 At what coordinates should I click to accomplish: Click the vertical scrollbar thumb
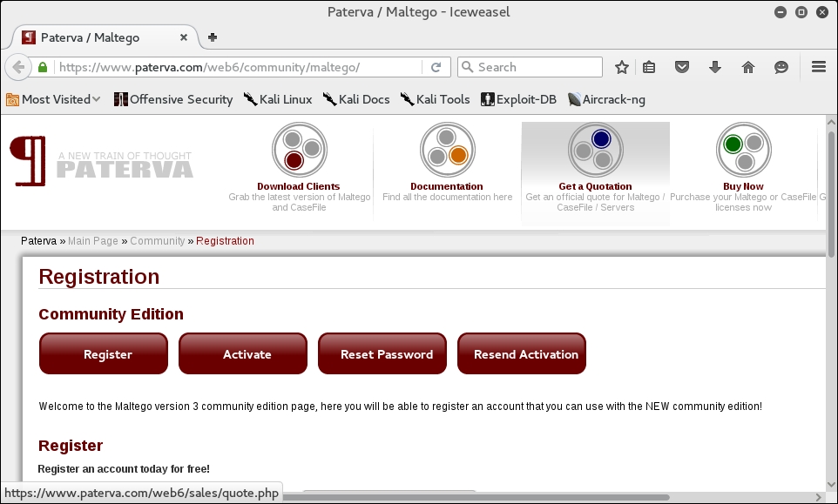click(x=831, y=195)
